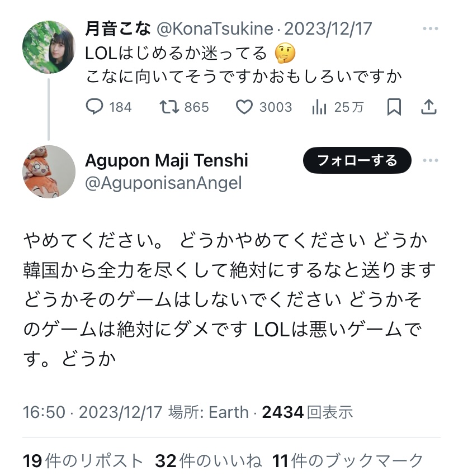View the 19 件のリポスト list
Screen dimensions: 463x476
pyautogui.click(x=83, y=461)
